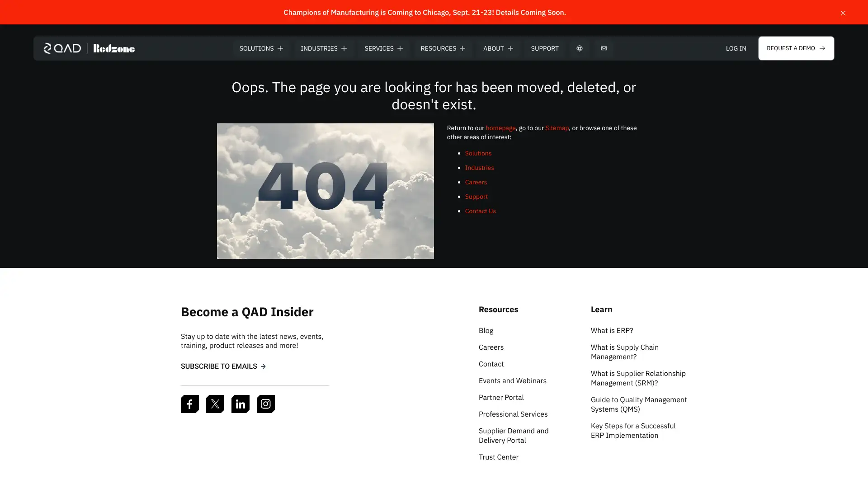The image size is (868, 488).
Task: Click the Champions of Manufacturing announcement text
Action: tap(425, 12)
